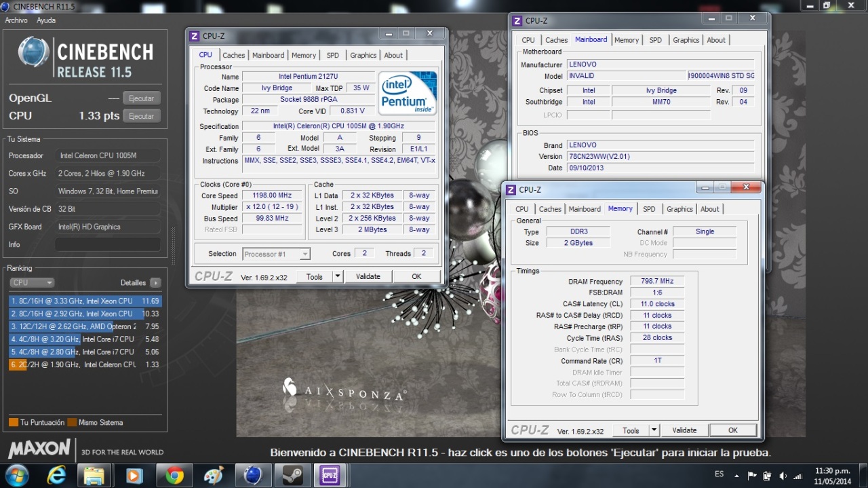Open Paint from the taskbar

click(213, 475)
